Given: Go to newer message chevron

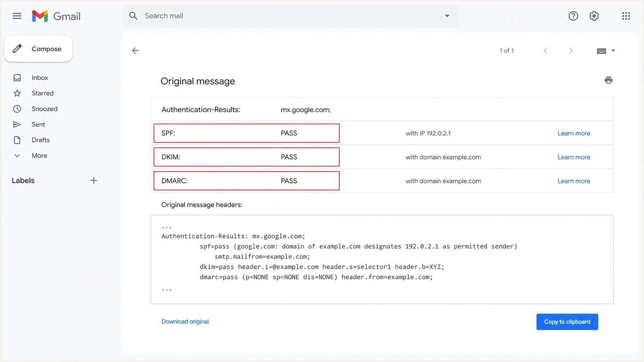Looking at the screenshot, I should point(545,50).
